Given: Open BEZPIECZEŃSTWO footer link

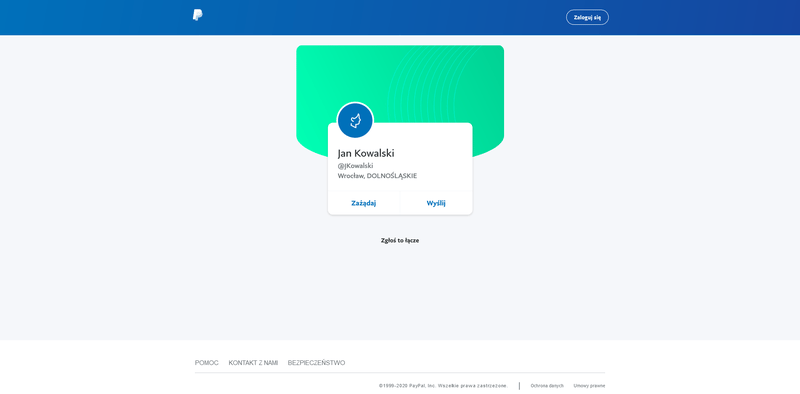Looking at the screenshot, I should point(316,363).
